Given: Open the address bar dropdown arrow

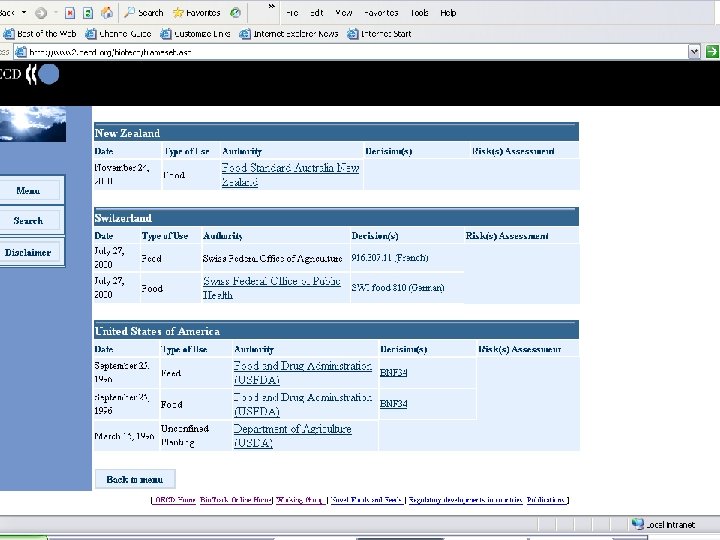Looking at the screenshot, I should (694, 52).
